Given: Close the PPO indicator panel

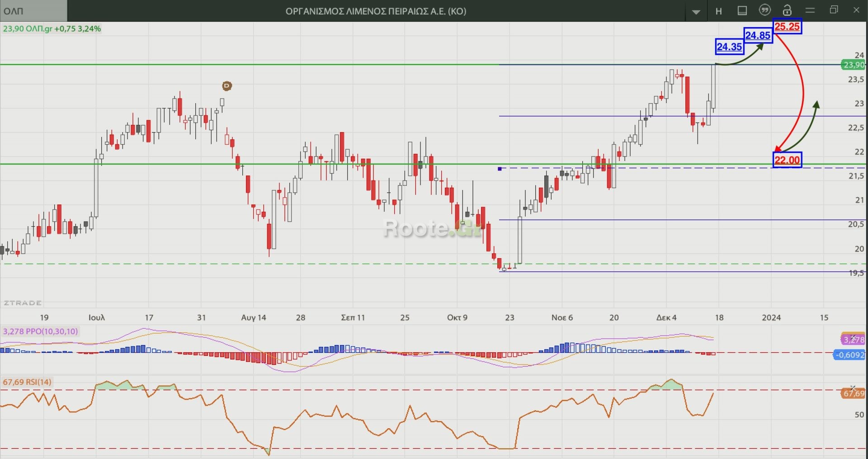Looking at the screenshot, I should [853, 337].
